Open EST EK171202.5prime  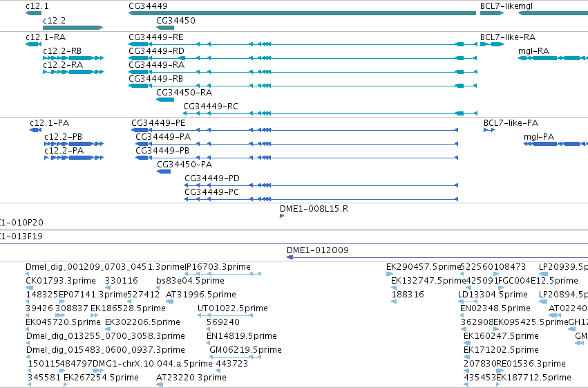[x=502, y=350]
